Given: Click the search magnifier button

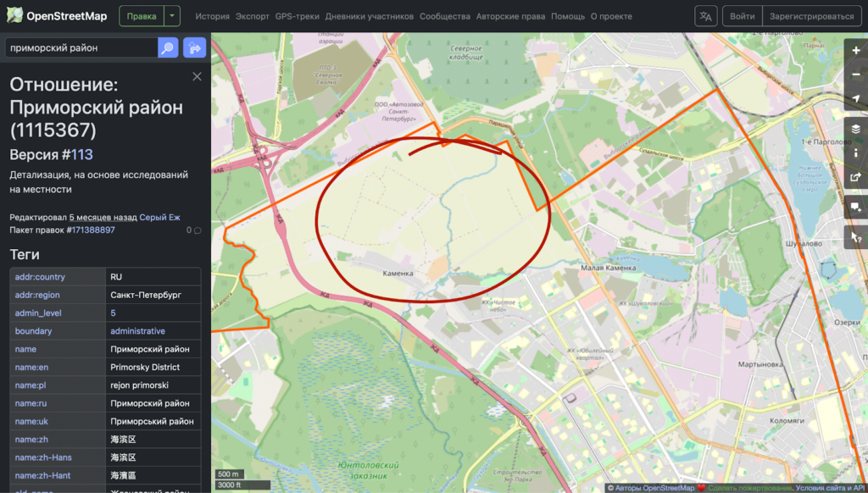Looking at the screenshot, I should (168, 48).
